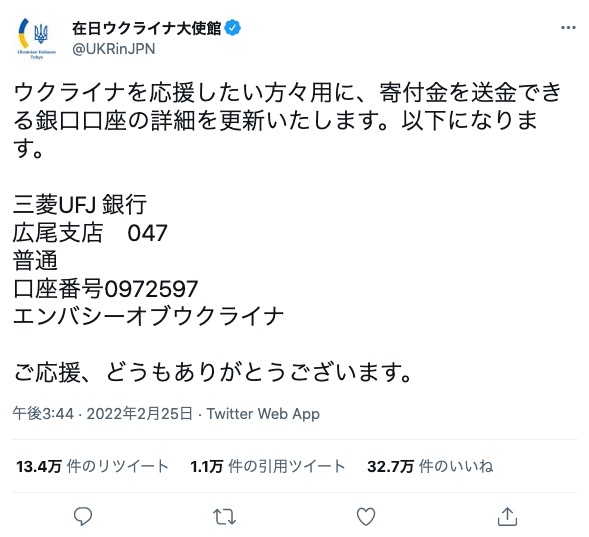589x537 pixels.
Task: Click the Twitter Web App source link
Action: (x=263, y=414)
